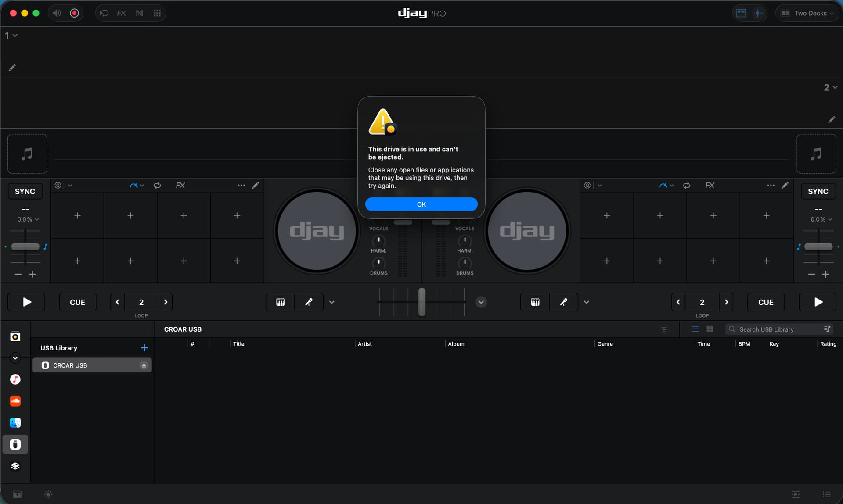Eject the CROAR USB drive

(x=144, y=365)
